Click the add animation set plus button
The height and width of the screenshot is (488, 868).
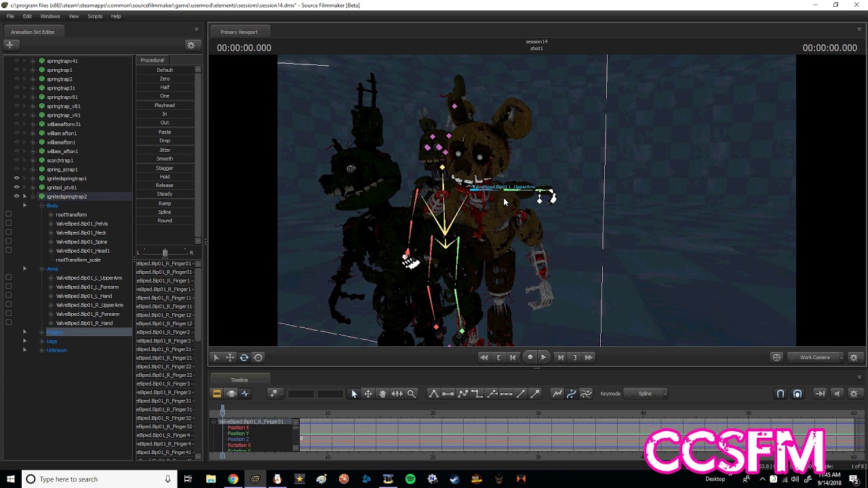(9, 45)
